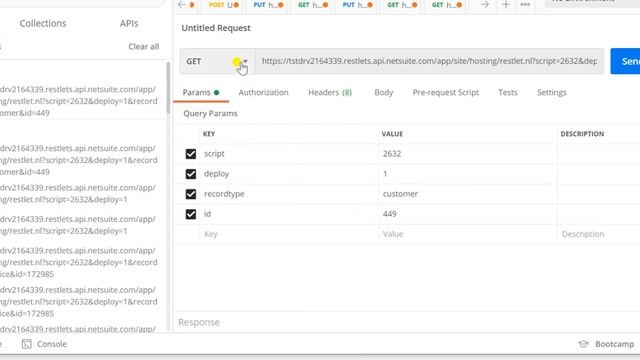
Task: Open the Collections sidebar tab
Action: (x=43, y=23)
